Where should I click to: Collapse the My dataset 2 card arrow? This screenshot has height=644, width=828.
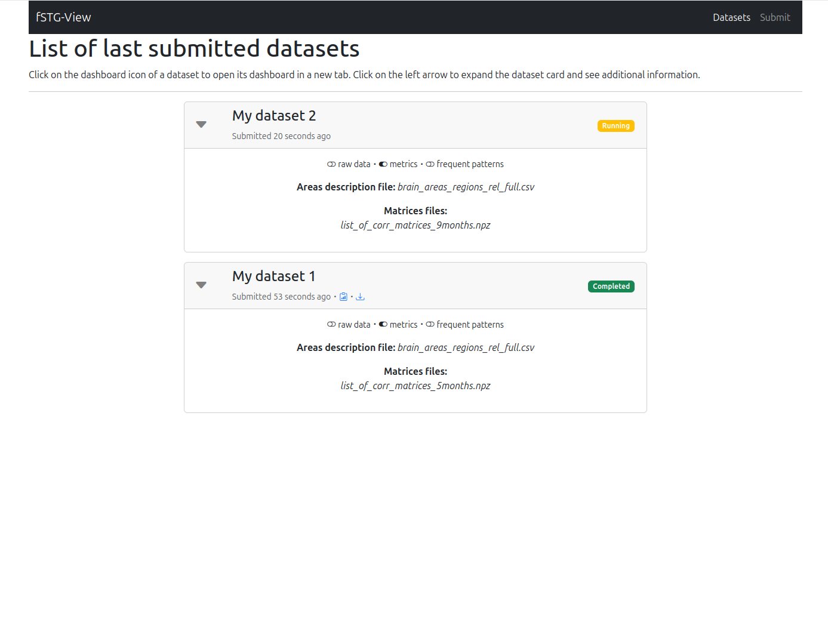point(201,125)
